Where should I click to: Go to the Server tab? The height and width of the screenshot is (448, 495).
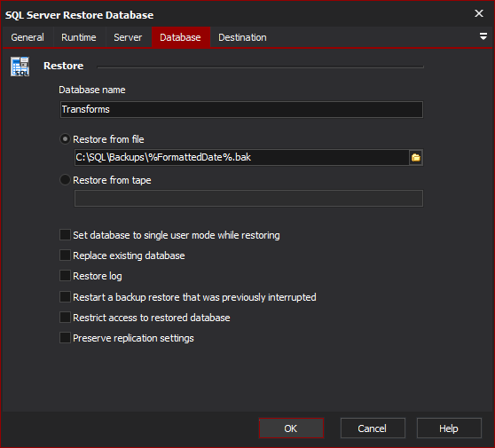[128, 37]
